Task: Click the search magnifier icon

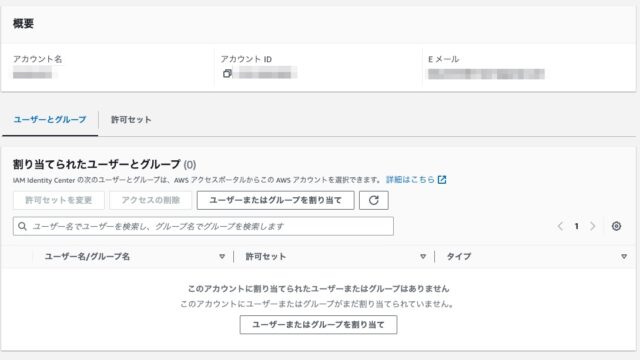Action: pos(22,226)
